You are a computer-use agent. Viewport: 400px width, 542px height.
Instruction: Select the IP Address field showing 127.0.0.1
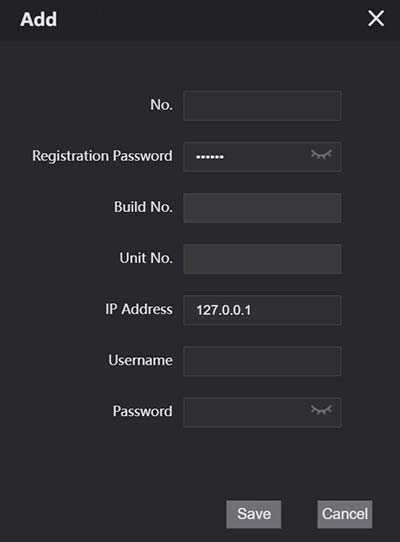click(262, 310)
